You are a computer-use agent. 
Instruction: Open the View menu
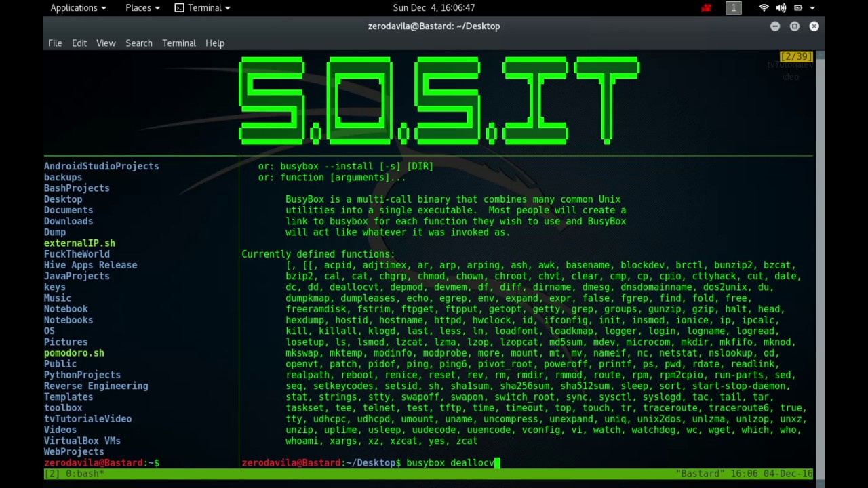[x=106, y=43]
